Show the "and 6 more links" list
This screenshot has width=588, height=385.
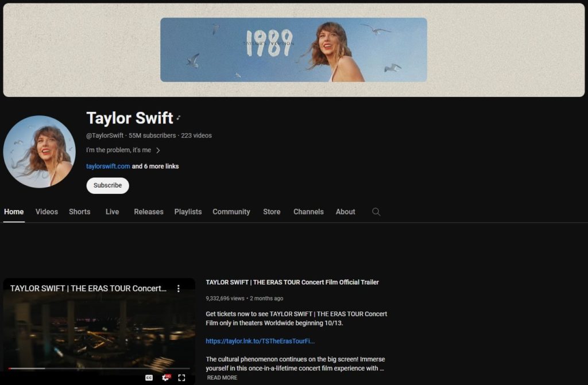(155, 166)
